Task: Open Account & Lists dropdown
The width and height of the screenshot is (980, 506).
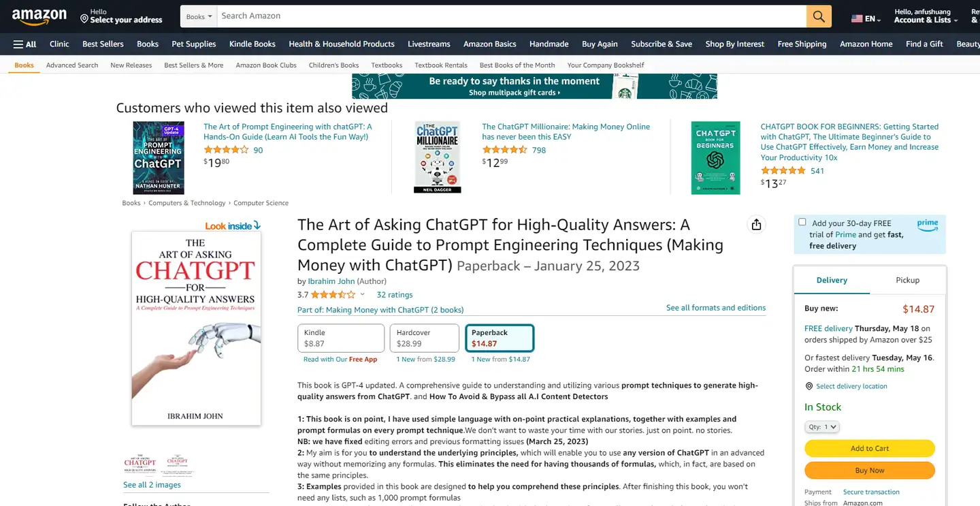Action: click(926, 16)
